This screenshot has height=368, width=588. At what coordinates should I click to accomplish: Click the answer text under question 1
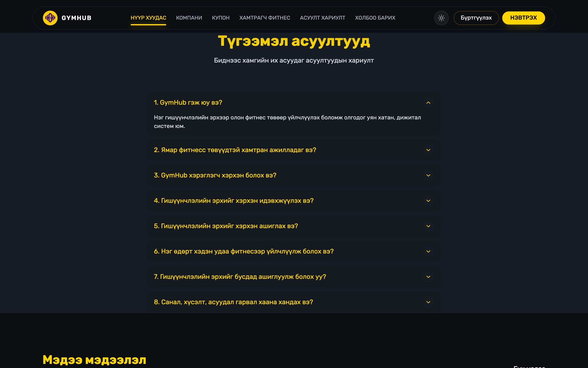click(287, 122)
